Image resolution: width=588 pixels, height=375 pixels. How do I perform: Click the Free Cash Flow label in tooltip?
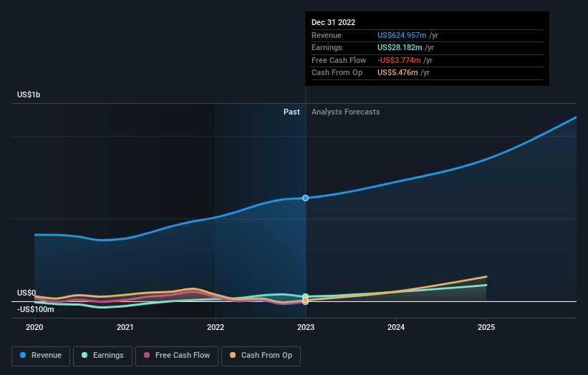click(339, 60)
